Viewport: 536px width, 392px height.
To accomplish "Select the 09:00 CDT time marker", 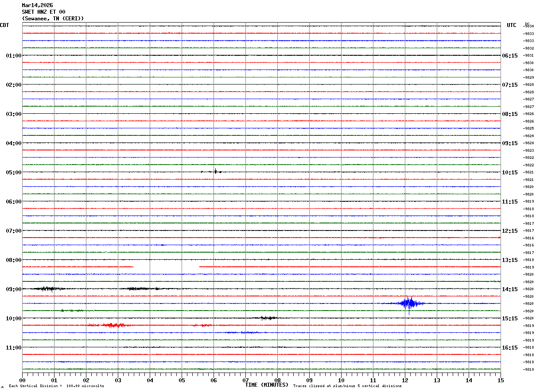I will 13,289.
